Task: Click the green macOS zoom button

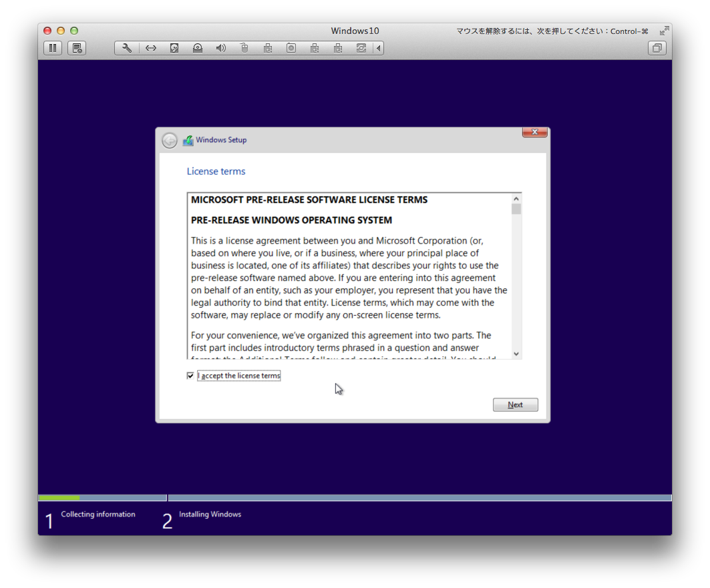Action: pyautogui.click(x=74, y=31)
